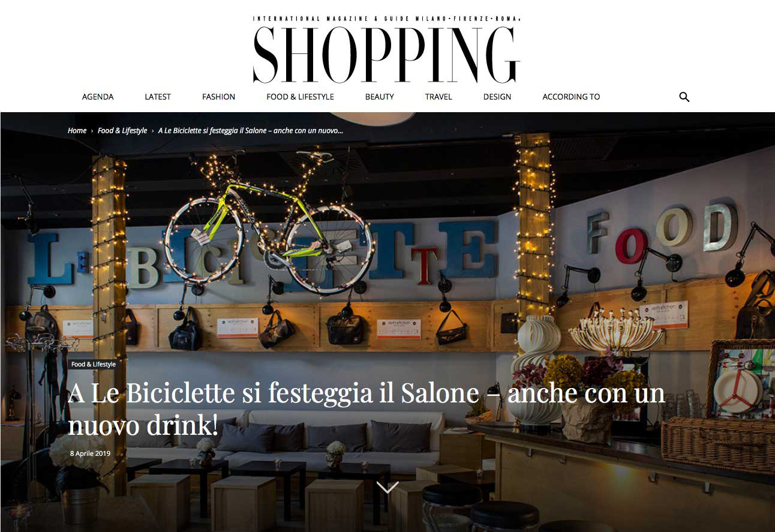Open the DESIGN menu item
Image resolution: width=775 pixels, height=532 pixels.
497,97
